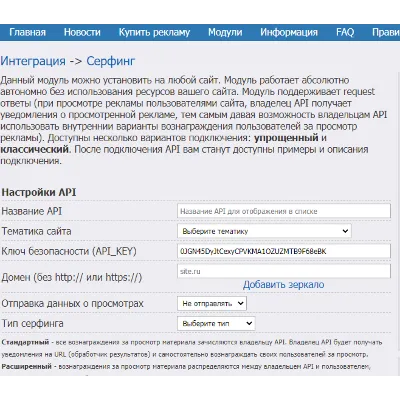Open Купить рекламу in the navigation bar

(154, 32)
